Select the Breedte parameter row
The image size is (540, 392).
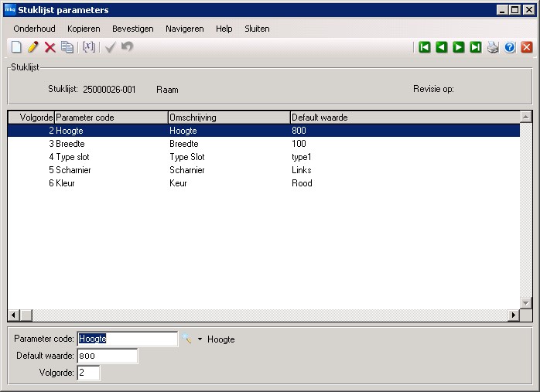264,144
